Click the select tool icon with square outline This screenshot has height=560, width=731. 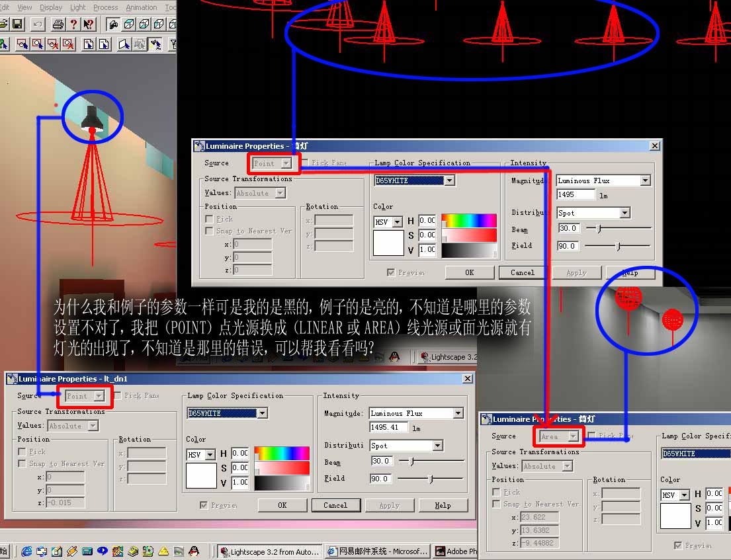pyautogui.click(x=37, y=44)
